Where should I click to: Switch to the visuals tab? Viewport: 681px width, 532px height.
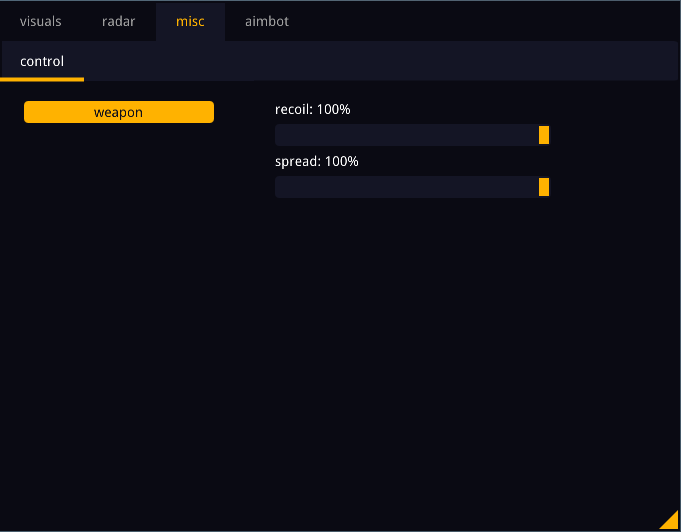coord(40,21)
